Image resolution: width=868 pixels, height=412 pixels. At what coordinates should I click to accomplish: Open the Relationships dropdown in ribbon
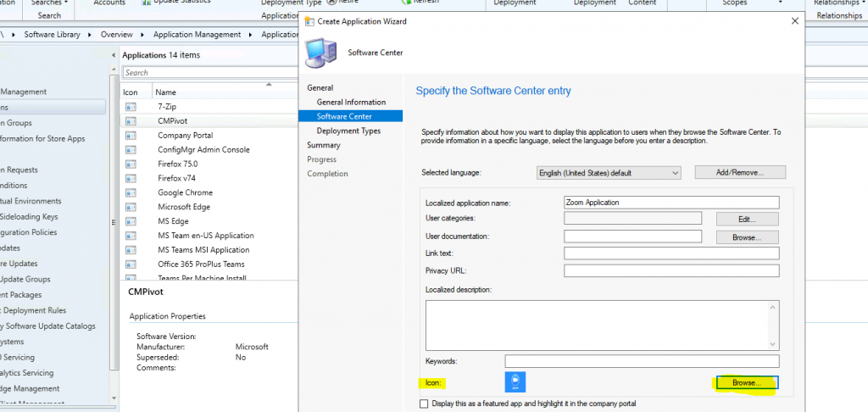(x=838, y=3)
